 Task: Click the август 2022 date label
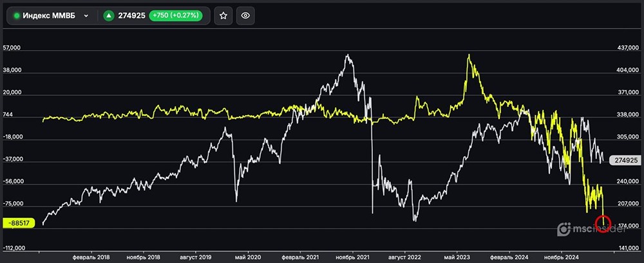tap(404, 257)
